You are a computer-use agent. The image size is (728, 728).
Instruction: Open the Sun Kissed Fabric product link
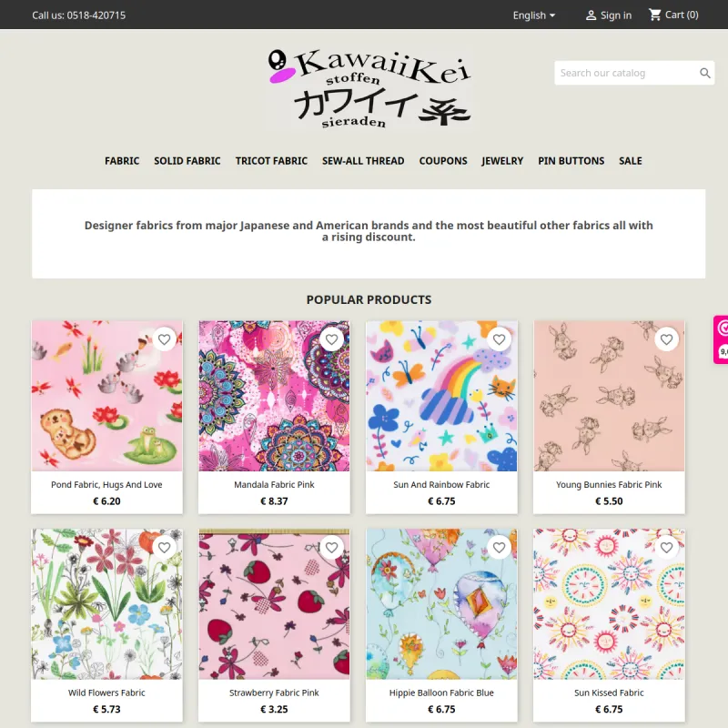pos(609,693)
